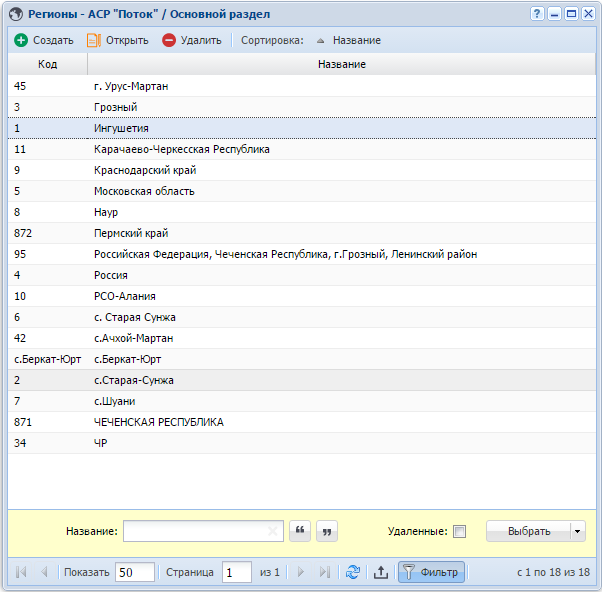Viewport: 602px width, 592px height.
Task: Select the Наур row
Action: click(302, 212)
